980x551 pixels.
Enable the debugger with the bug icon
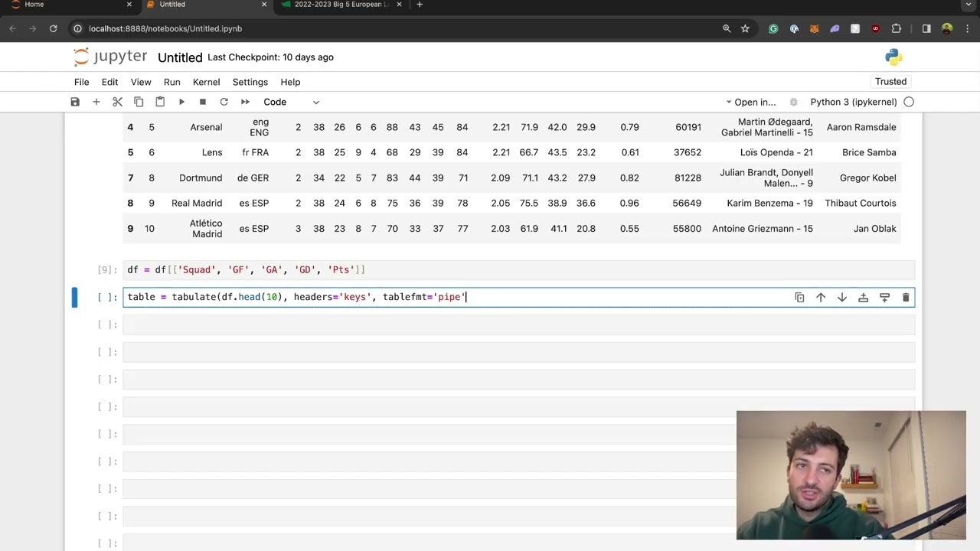pyautogui.click(x=793, y=102)
